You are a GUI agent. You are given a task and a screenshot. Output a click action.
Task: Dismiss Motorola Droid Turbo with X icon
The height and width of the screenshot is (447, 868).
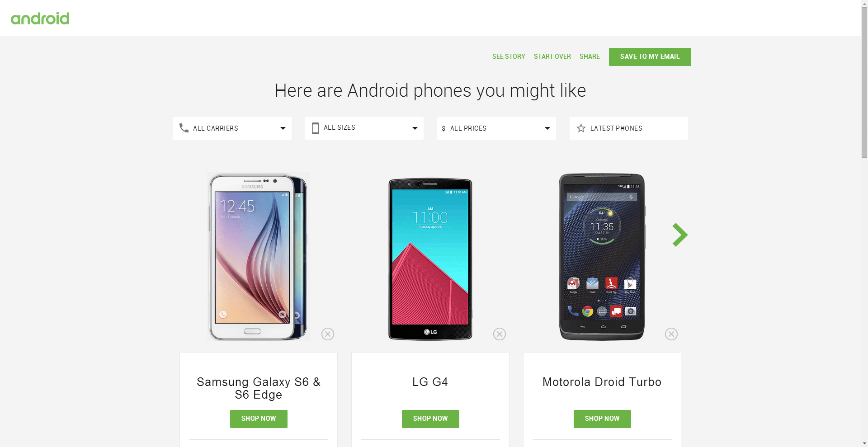(x=671, y=334)
